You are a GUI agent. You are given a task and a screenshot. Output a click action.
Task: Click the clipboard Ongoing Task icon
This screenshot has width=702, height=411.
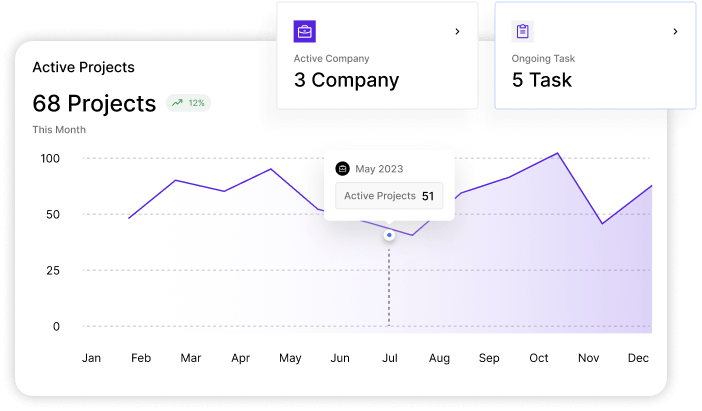coord(522,31)
